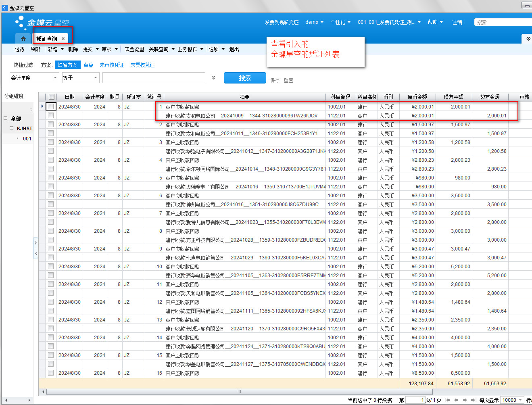This screenshot has height=405, width=532.
Task: Select the 未审核凭证 filter scheme
Action: tap(112, 65)
